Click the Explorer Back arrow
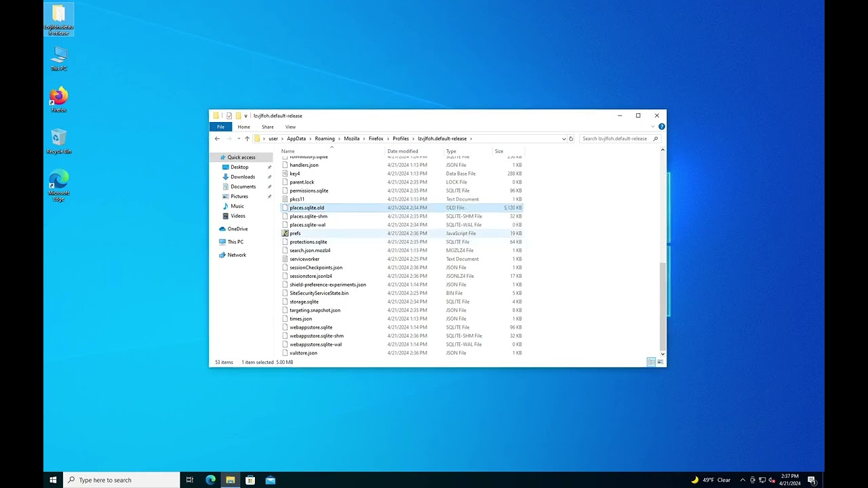 (x=217, y=138)
